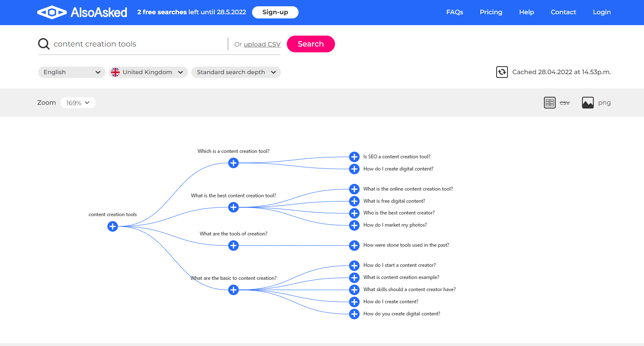Click plus beside 'What is free digital content?'
The height and width of the screenshot is (346, 644).
click(x=354, y=201)
